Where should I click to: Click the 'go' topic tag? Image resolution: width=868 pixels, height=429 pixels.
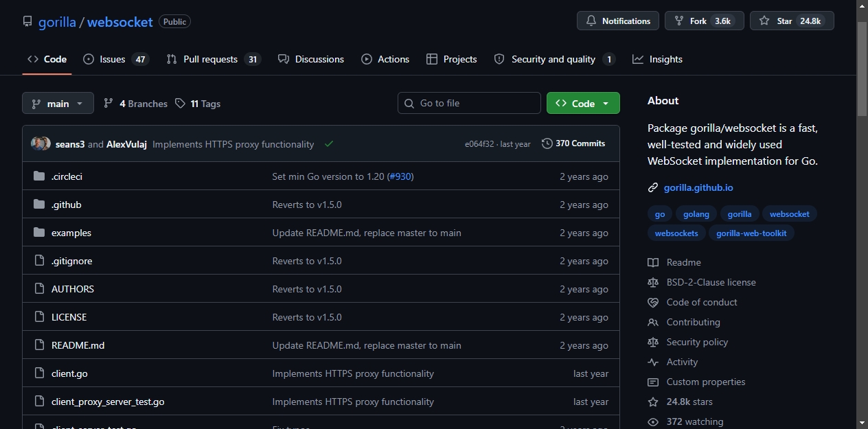660,214
